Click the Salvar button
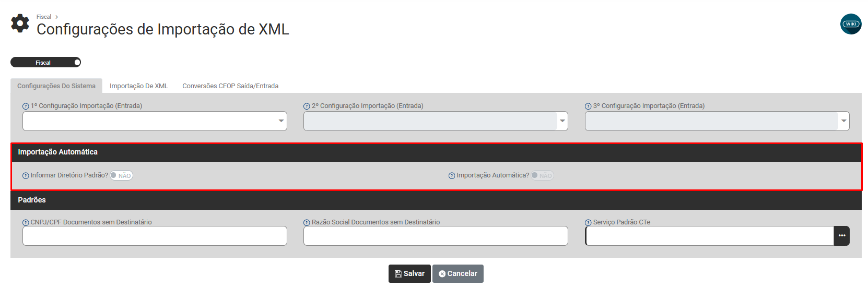 (x=409, y=273)
